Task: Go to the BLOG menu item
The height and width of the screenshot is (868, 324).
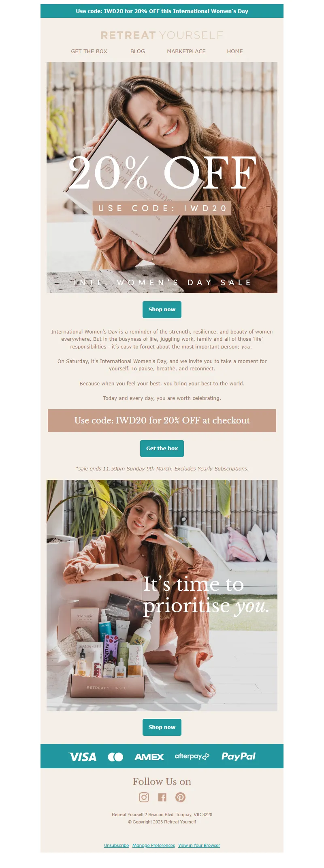Action: click(138, 51)
